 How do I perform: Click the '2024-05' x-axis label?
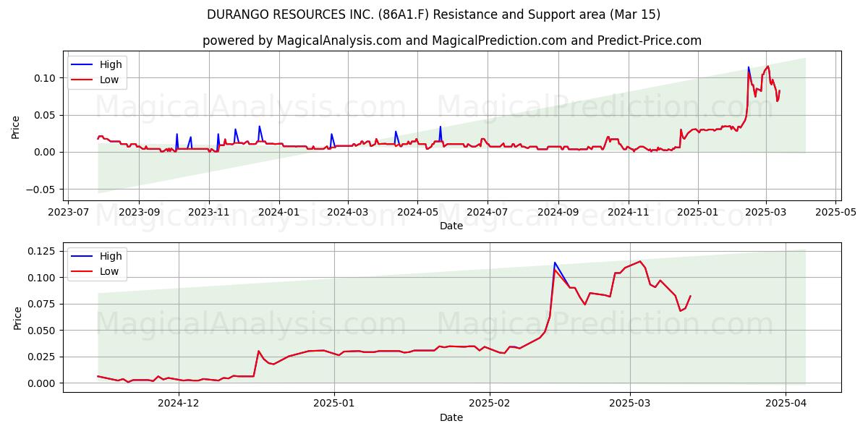[417, 213]
